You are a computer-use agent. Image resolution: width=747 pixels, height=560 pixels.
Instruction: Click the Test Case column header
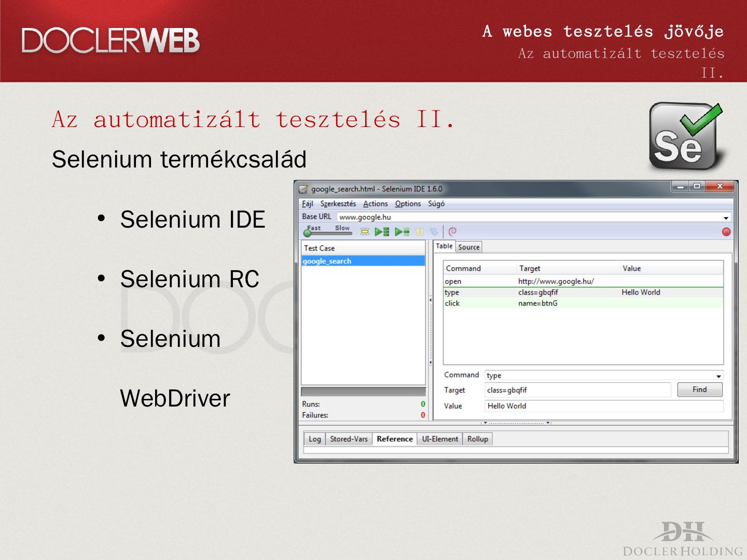coord(363,248)
